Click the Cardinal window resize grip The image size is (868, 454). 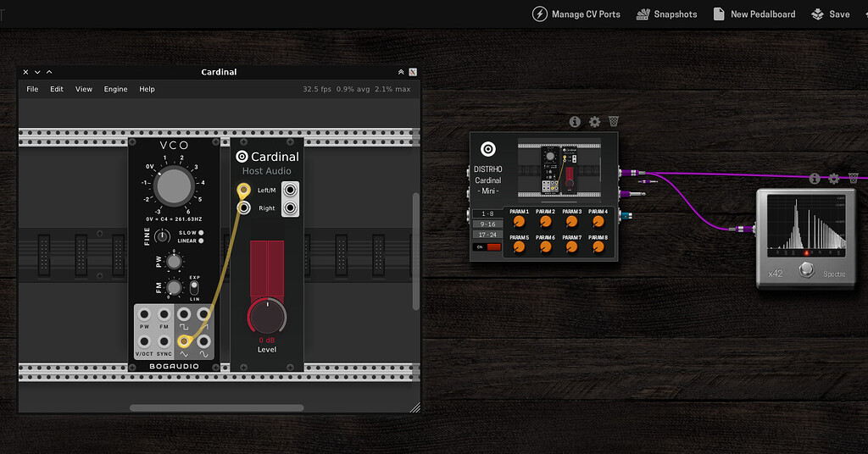pyautogui.click(x=415, y=407)
